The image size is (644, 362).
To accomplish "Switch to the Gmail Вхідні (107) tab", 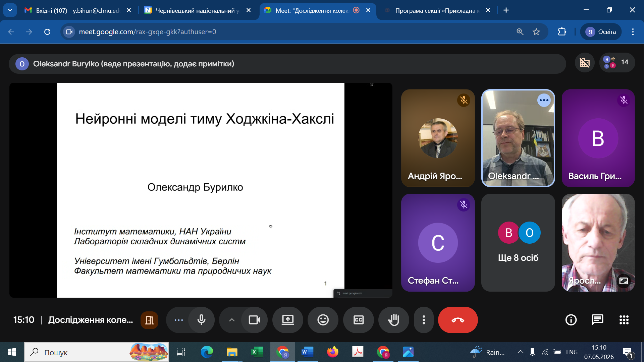I will coord(76,10).
